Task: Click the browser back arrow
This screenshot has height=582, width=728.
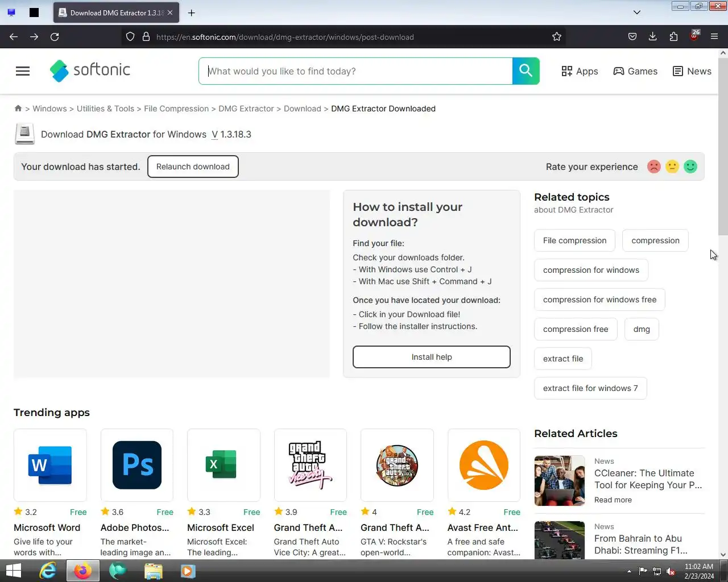Action: coord(14,36)
